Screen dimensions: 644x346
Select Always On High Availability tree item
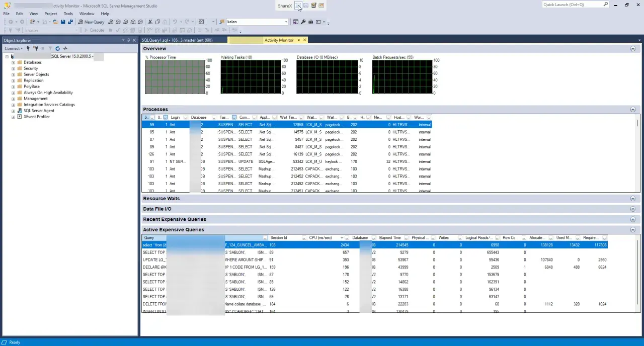click(x=48, y=93)
